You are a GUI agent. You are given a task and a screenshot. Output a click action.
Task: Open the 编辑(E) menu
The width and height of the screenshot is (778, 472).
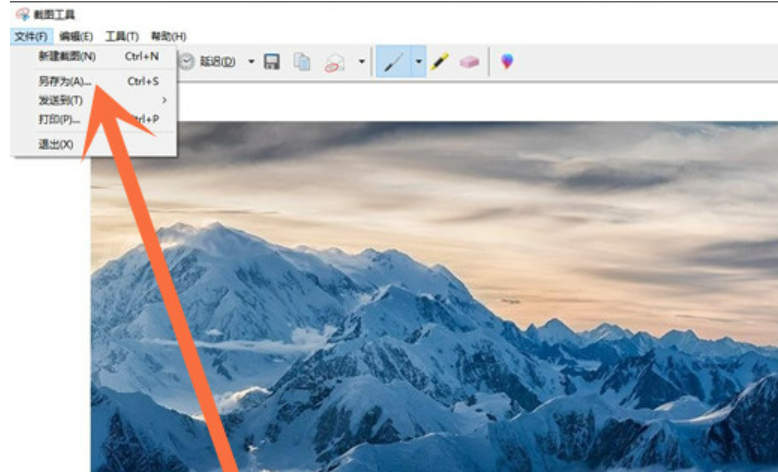pos(76,36)
